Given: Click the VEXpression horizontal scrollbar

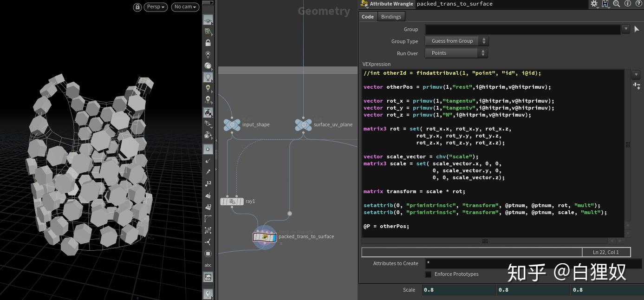Looking at the screenshot, I should [x=485, y=241].
